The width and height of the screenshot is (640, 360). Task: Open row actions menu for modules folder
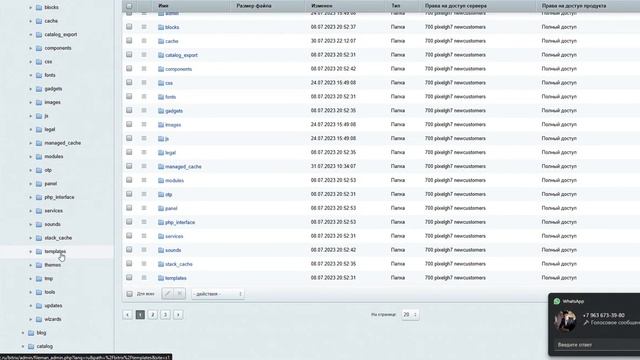(x=144, y=180)
